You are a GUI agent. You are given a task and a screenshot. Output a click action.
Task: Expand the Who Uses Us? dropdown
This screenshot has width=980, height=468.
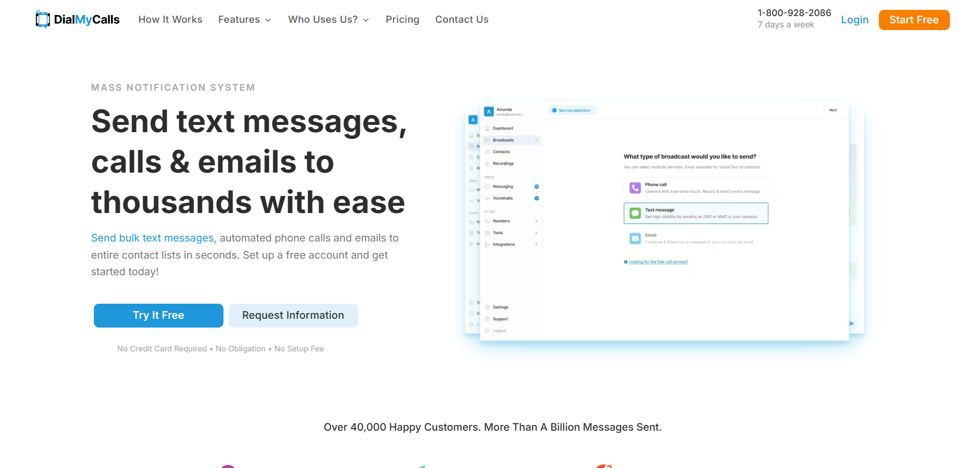pos(329,20)
